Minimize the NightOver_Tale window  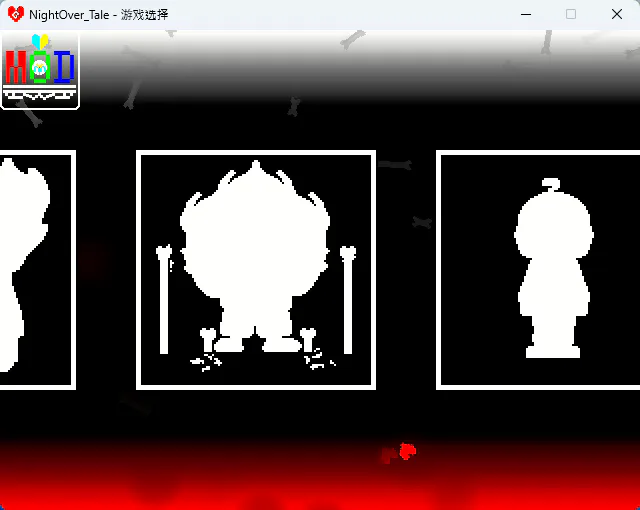(526, 14)
